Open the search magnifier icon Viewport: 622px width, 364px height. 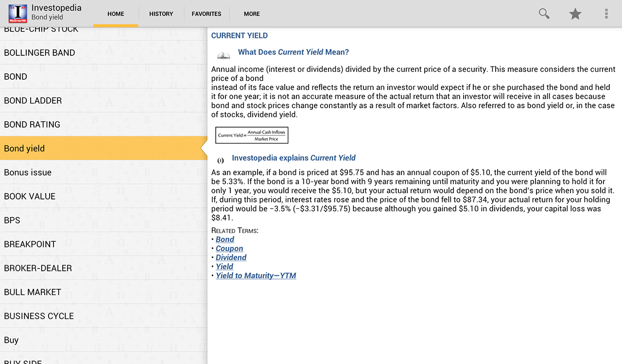(544, 14)
